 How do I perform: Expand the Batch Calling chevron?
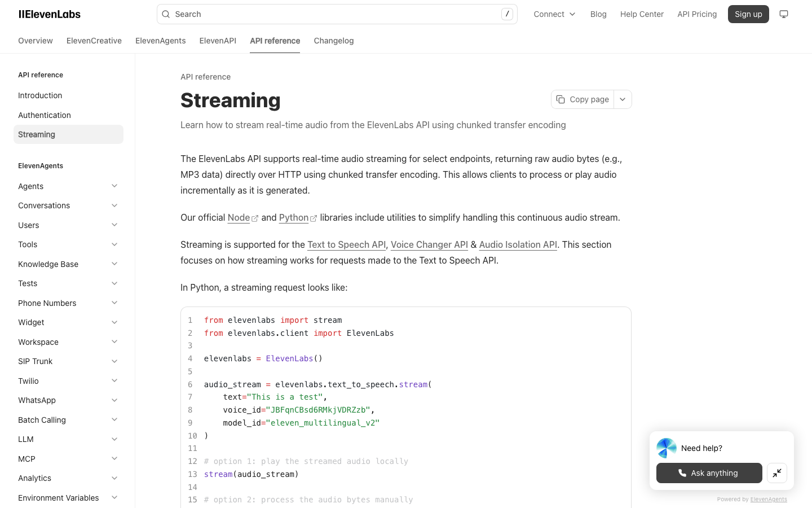click(114, 420)
